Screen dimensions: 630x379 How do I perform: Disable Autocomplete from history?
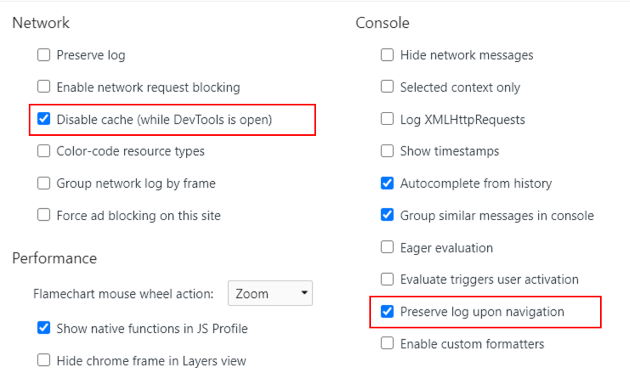click(387, 183)
